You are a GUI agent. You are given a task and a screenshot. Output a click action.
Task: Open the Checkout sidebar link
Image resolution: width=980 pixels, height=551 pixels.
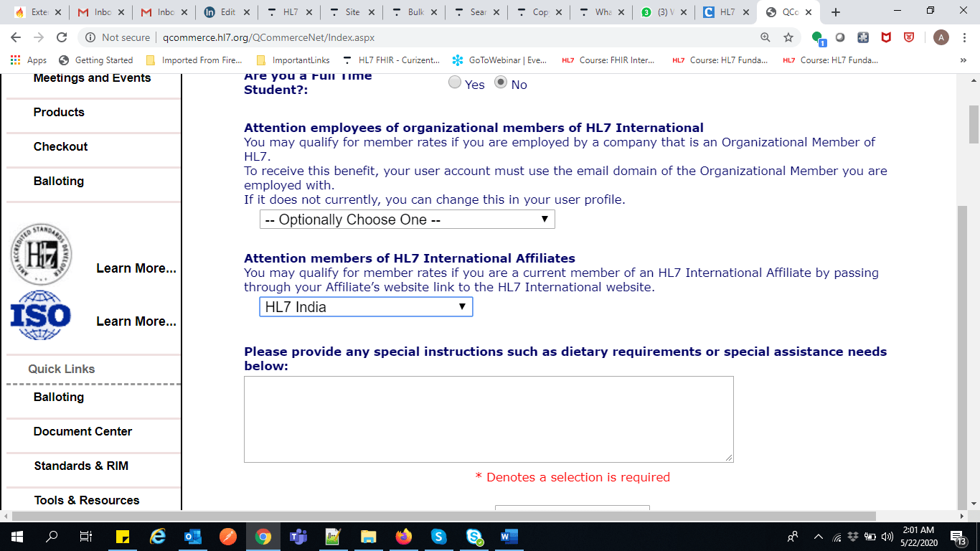(x=61, y=146)
